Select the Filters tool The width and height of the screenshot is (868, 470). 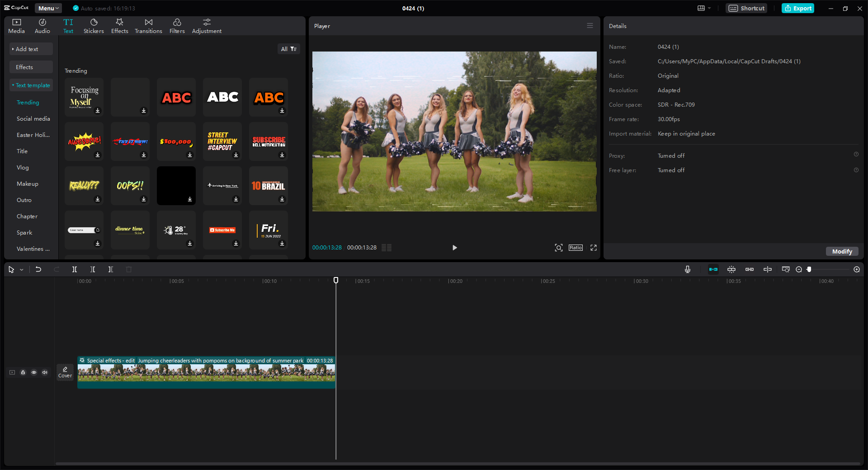[177, 25]
